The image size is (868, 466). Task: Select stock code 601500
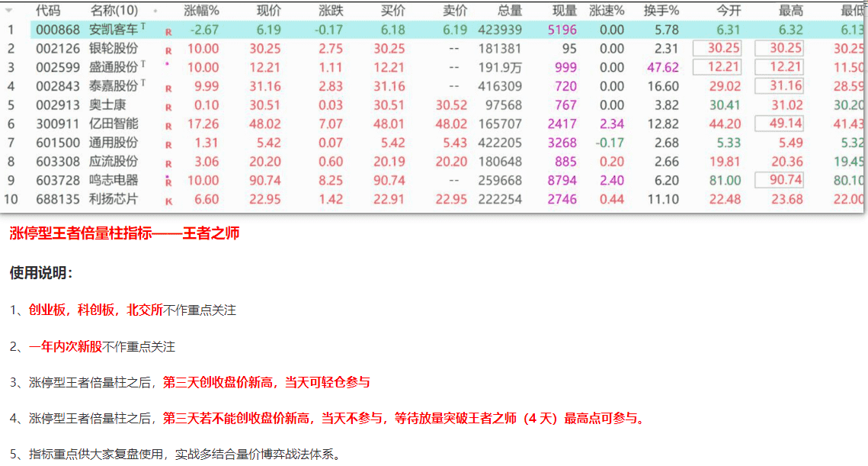58,143
